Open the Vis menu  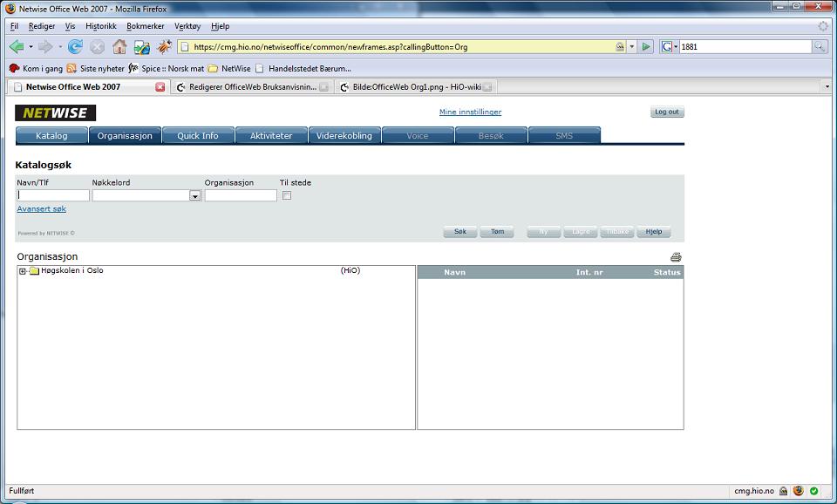point(70,26)
